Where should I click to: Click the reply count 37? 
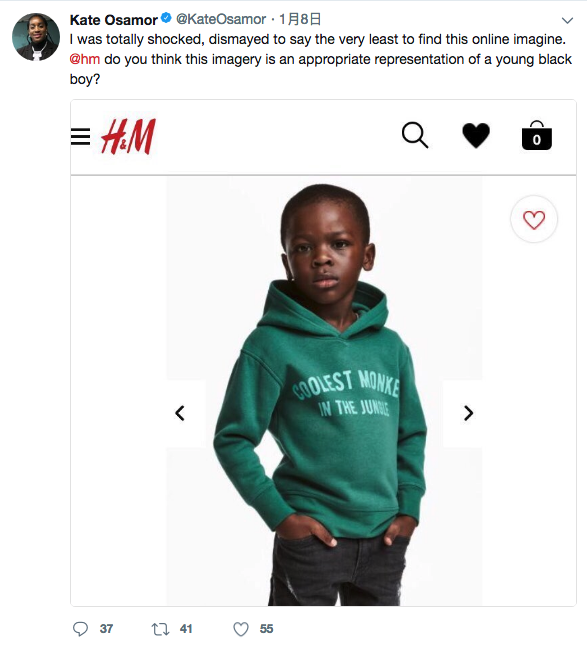[x=106, y=629]
